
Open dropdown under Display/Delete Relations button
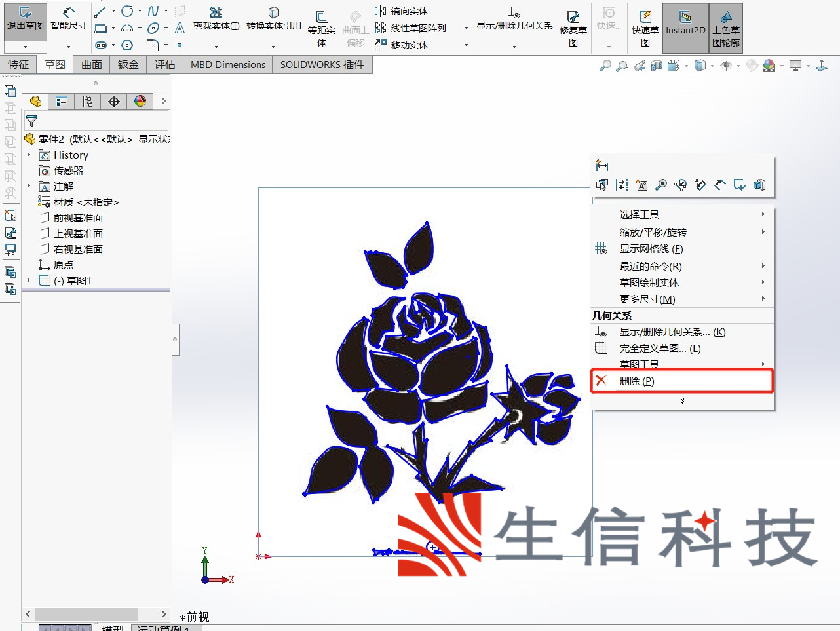514,47
